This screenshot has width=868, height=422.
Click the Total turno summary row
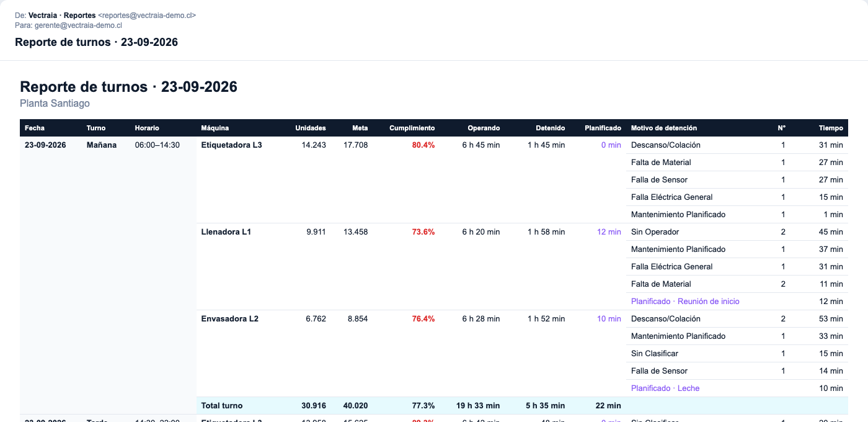coord(522,405)
